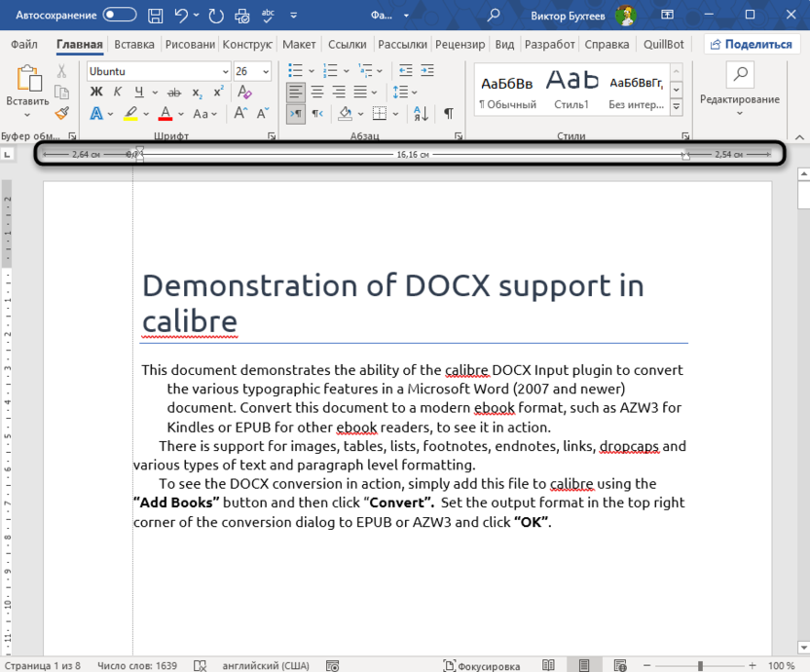Switch to the Вставка ribbon tab
810x672 pixels.
pos(133,44)
